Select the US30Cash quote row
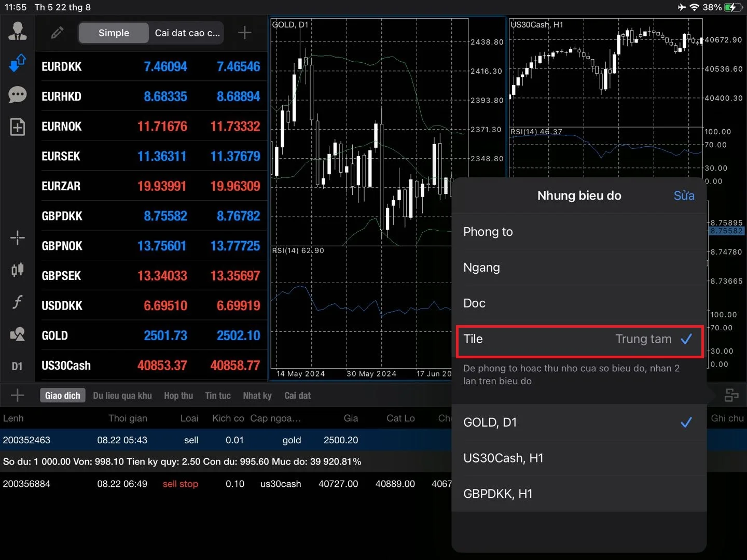The height and width of the screenshot is (560, 747). [151, 366]
